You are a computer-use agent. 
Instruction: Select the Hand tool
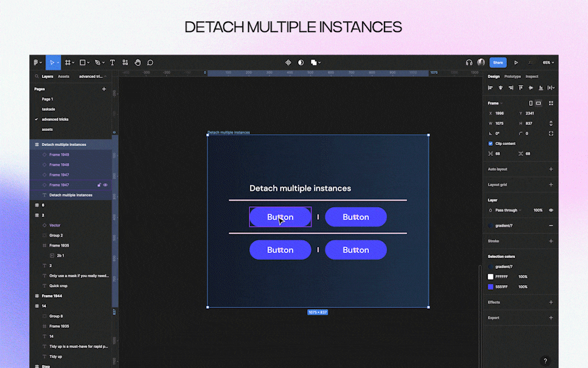pyautogui.click(x=138, y=63)
